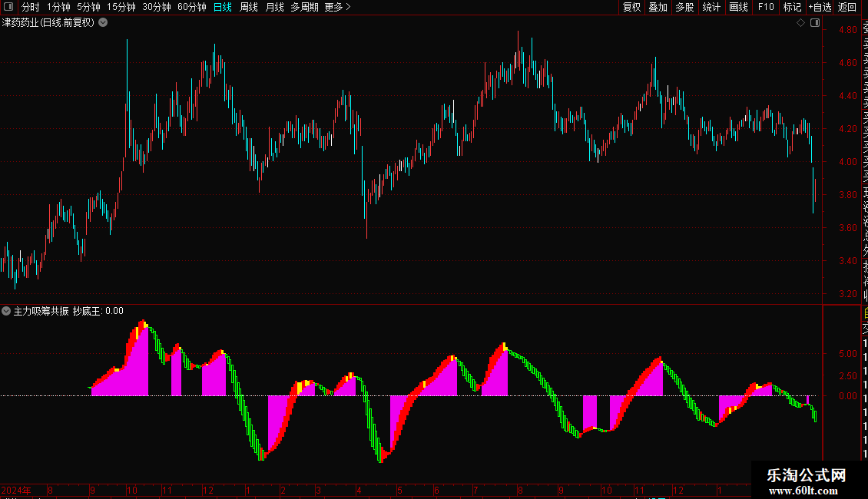This screenshot has height=499, width=868.
Task: Click the panel layout icon before 分时
Action: point(8,7)
